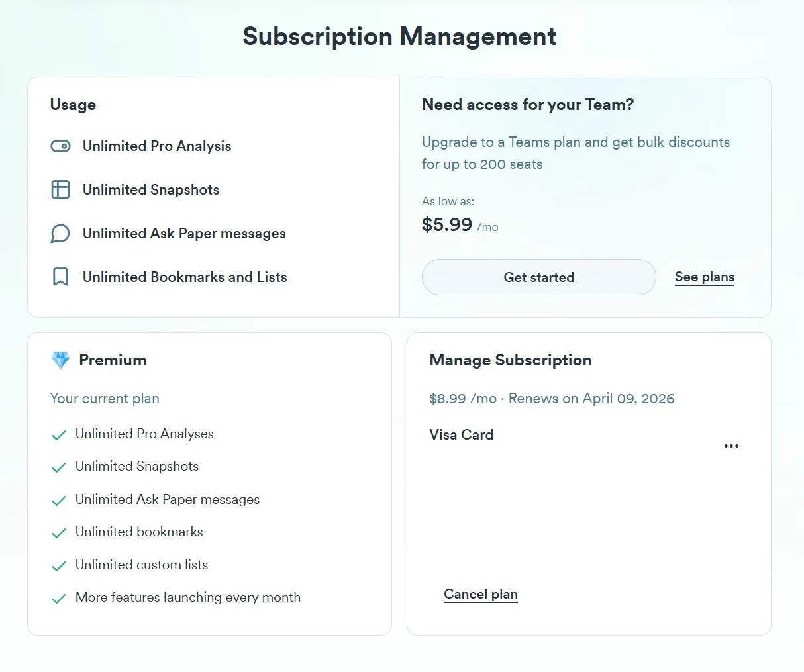Click the chat bubble icon for Ask Paper messages
Image resolution: width=804 pixels, height=672 pixels.
(60, 234)
